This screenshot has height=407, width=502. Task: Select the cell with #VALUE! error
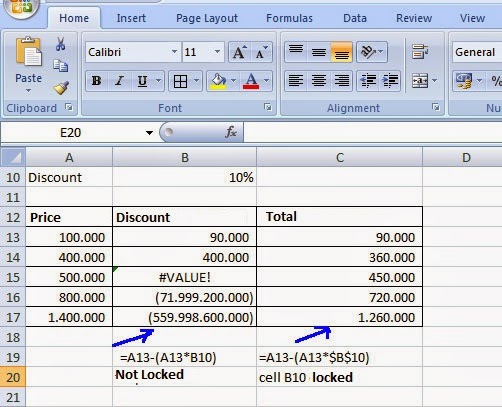click(x=185, y=277)
